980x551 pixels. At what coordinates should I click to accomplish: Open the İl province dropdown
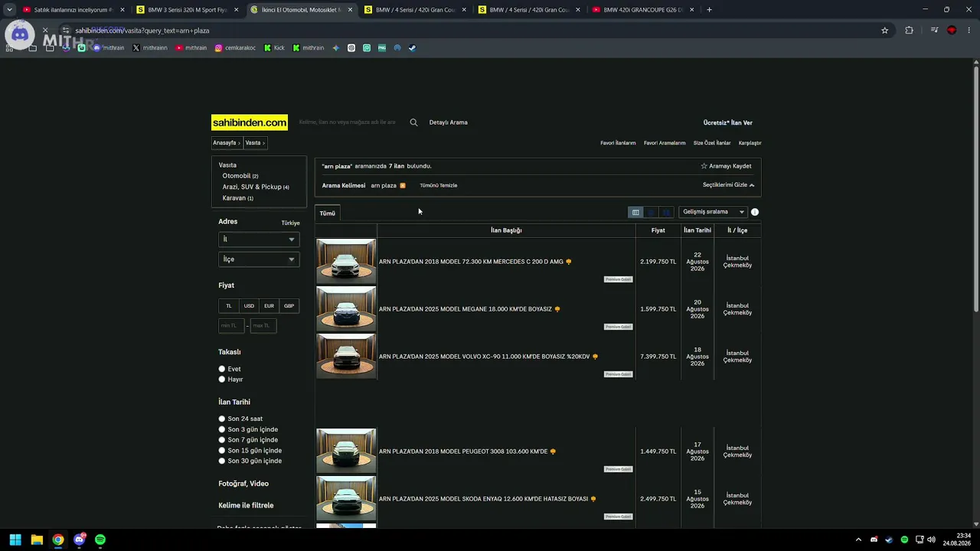point(259,240)
